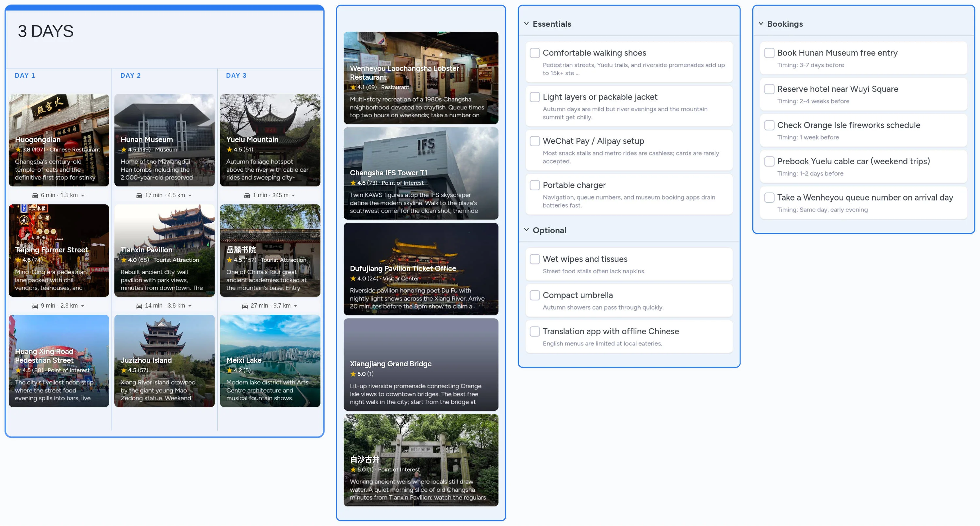The image size is (980, 526).
Task: Check Compact umbrella item
Action: click(535, 295)
